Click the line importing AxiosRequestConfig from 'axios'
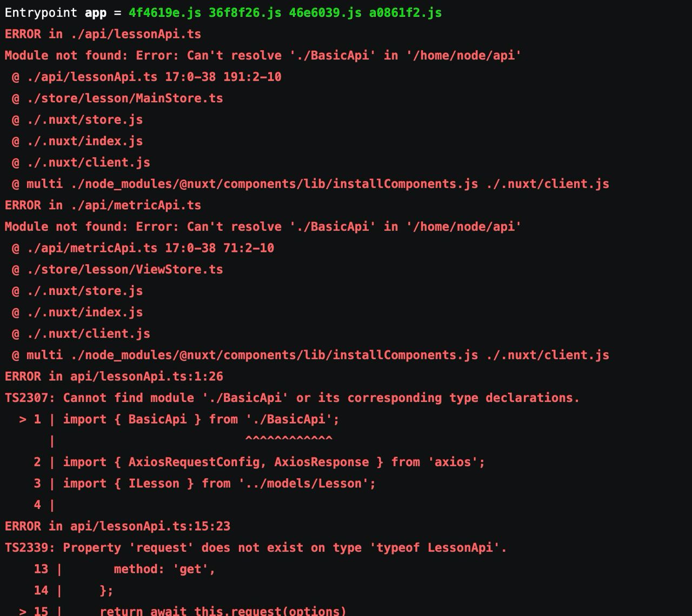 [x=259, y=462]
